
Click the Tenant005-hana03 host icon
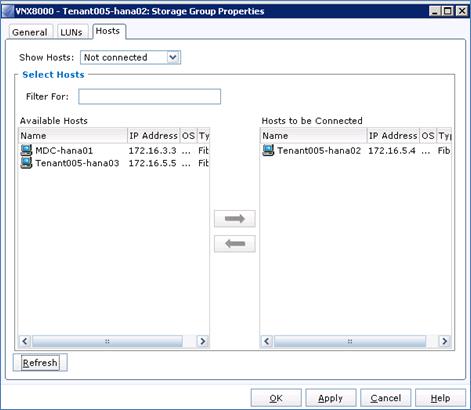click(26, 163)
